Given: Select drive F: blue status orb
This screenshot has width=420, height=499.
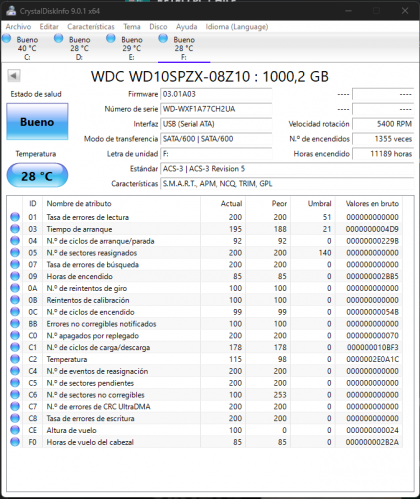Looking at the screenshot, I should [163, 39].
